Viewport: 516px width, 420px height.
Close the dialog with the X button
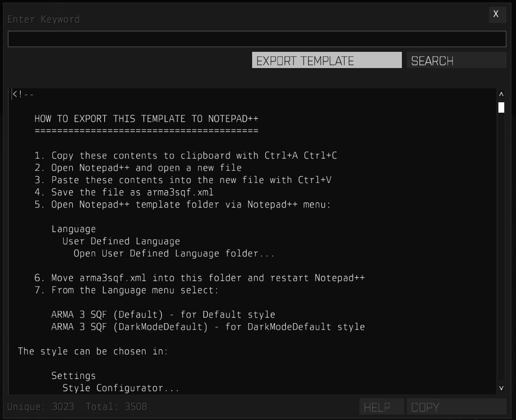pyautogui.click(x=497, y=14)
